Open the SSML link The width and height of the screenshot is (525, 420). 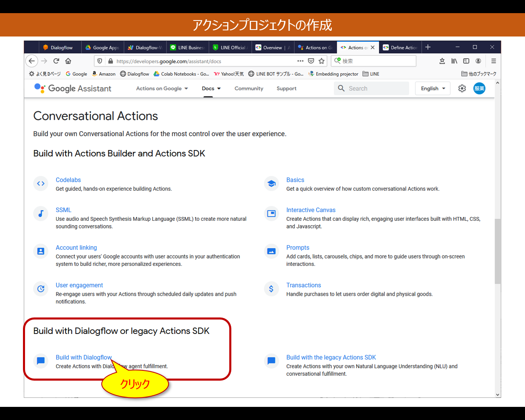(x=64, y=210)
